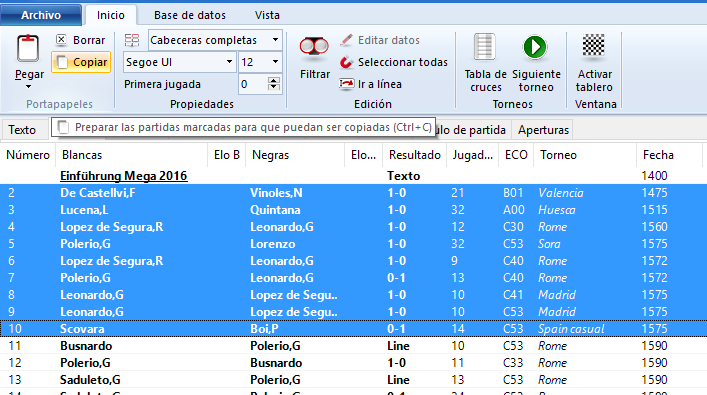The image size is (707, 395).
Task: Open the Archivo menu
Action: 41,15
